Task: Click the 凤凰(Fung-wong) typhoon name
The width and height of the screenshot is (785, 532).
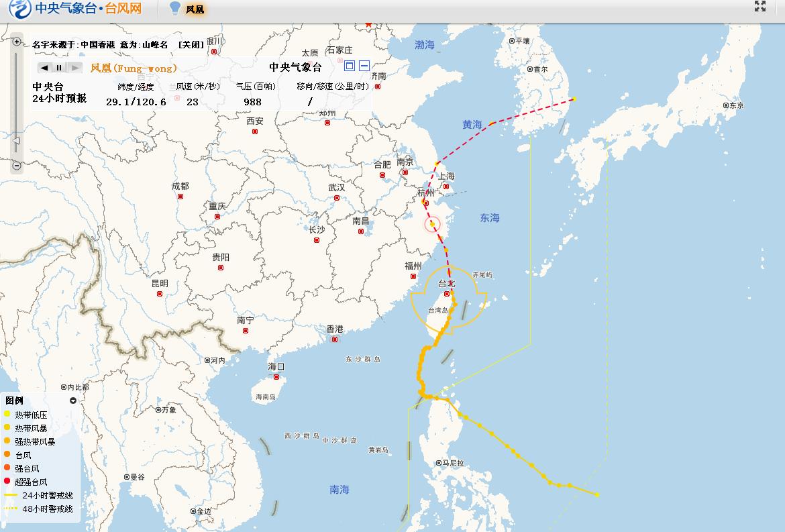Action: [134, 68]
